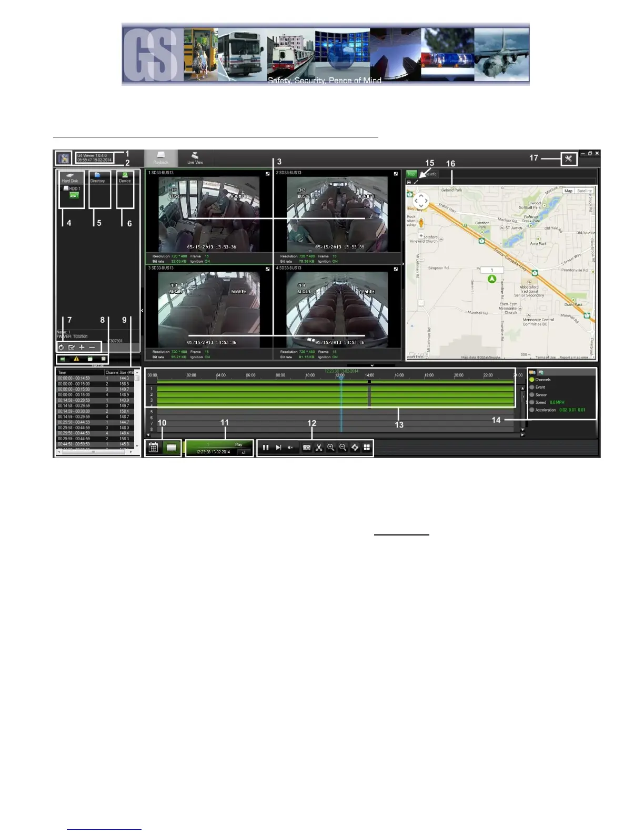Maximize camera 4 SD33-BUS13 view

(396, 269)
